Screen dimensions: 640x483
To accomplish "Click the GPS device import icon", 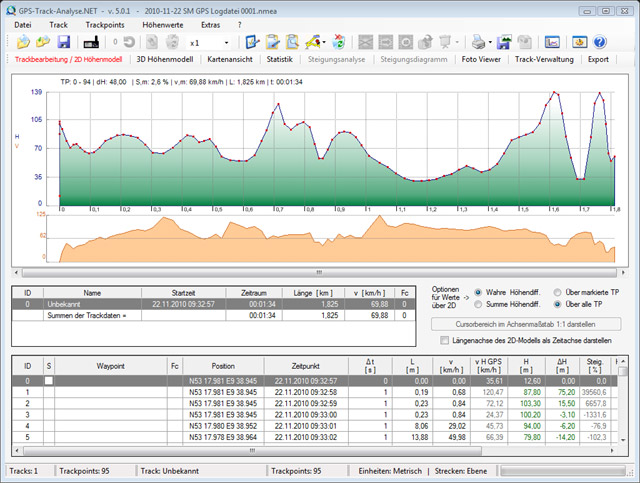I will coord(91,42).
